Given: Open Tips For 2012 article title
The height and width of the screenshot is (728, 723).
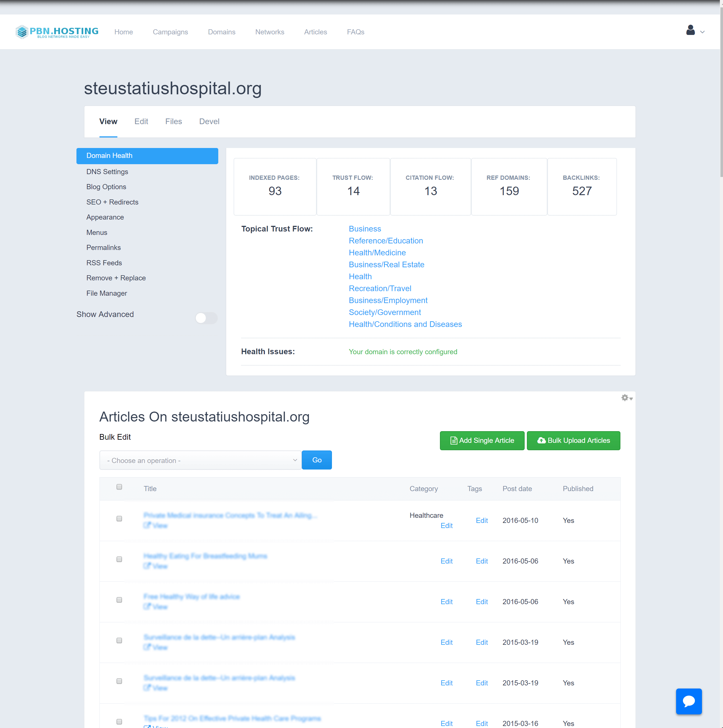Looking at the screenshot, I should tap(232, 718).
